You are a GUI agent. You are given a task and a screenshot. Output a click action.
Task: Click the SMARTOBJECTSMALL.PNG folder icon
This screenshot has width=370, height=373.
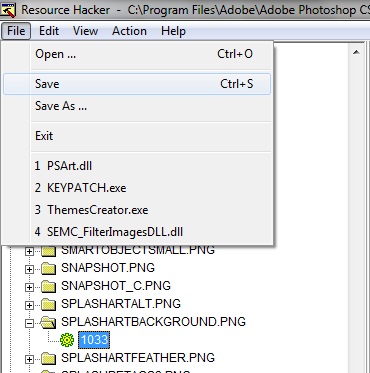tap(49, 251)
